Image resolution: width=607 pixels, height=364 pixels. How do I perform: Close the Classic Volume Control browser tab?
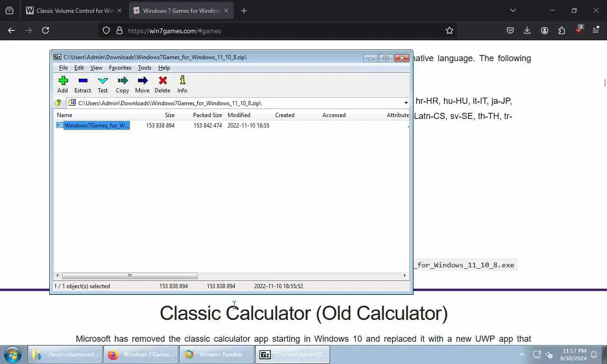pos(119,10)
